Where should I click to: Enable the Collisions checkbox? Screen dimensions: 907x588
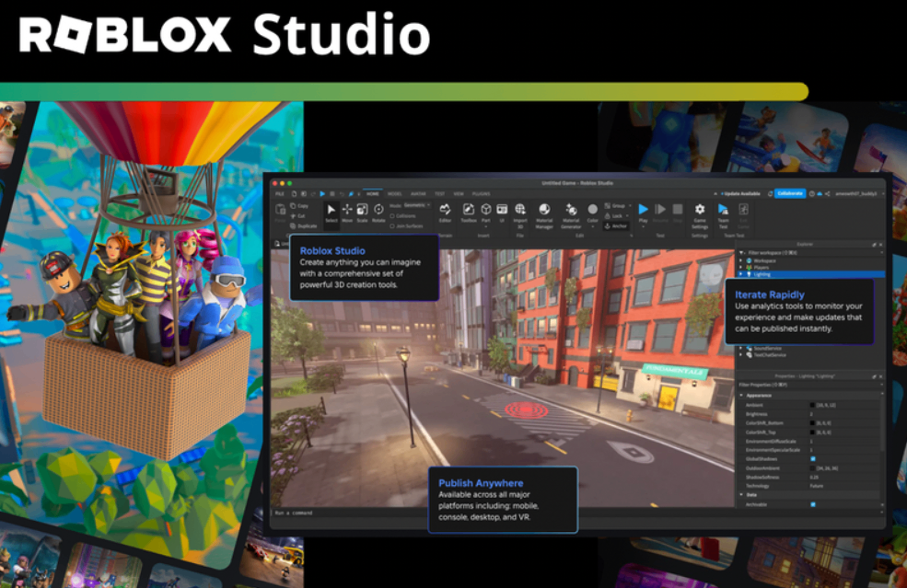[392, 216]
